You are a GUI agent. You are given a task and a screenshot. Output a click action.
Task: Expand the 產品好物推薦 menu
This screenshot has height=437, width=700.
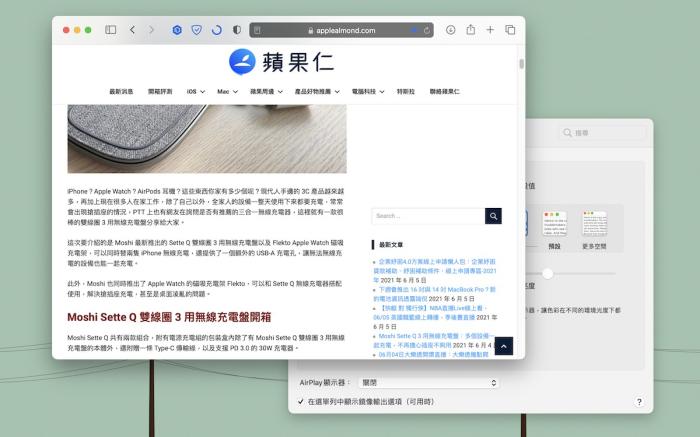click(317, 92)
